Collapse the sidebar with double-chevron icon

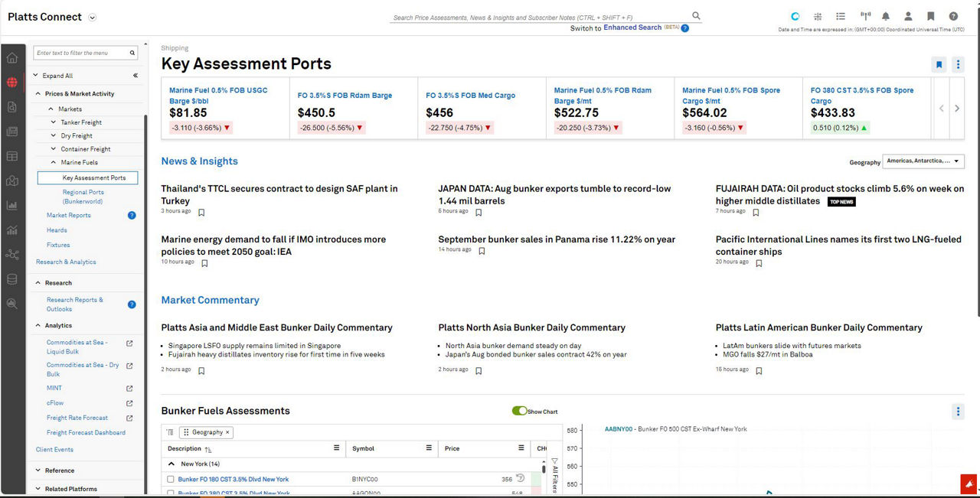click(x=136, y=76)
